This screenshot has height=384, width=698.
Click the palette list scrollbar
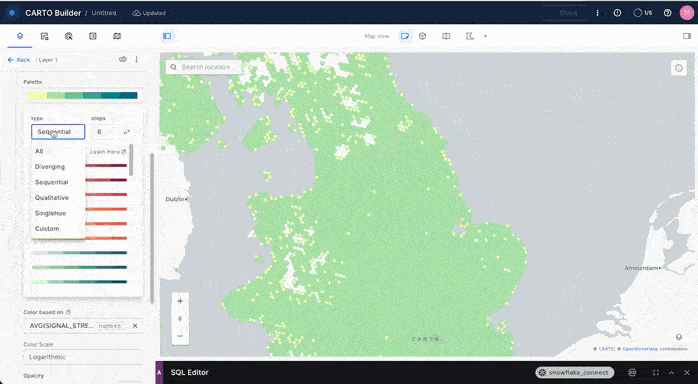(131, 160)
